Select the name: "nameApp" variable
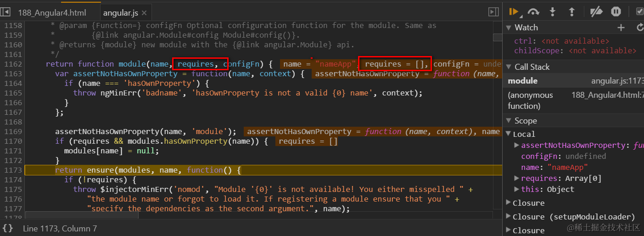The height and width of the screenshot is (236, 644). tap(554, 167)
